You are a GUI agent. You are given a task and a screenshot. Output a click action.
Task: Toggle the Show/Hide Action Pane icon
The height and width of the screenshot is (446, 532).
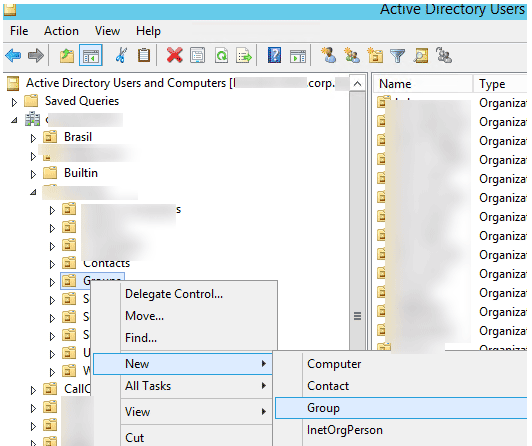(298, 56)
